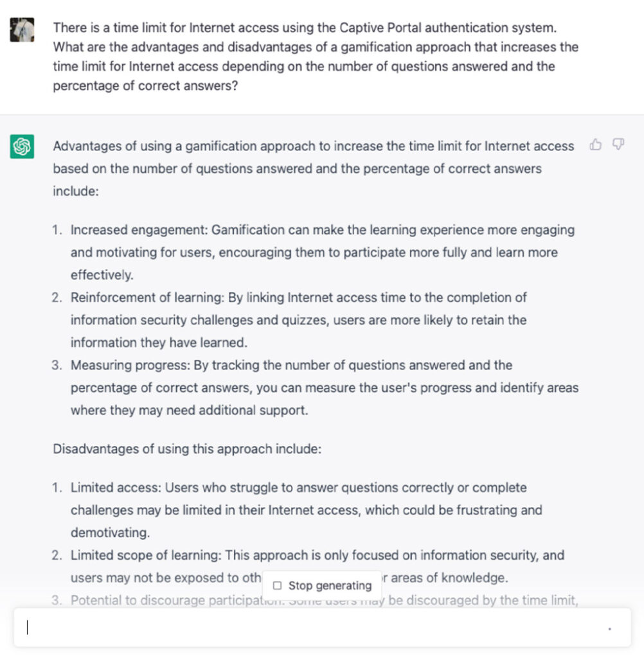Select the user's Captive Portal question text
Screen dimensions: 644x658
click(x=316, y=57)
